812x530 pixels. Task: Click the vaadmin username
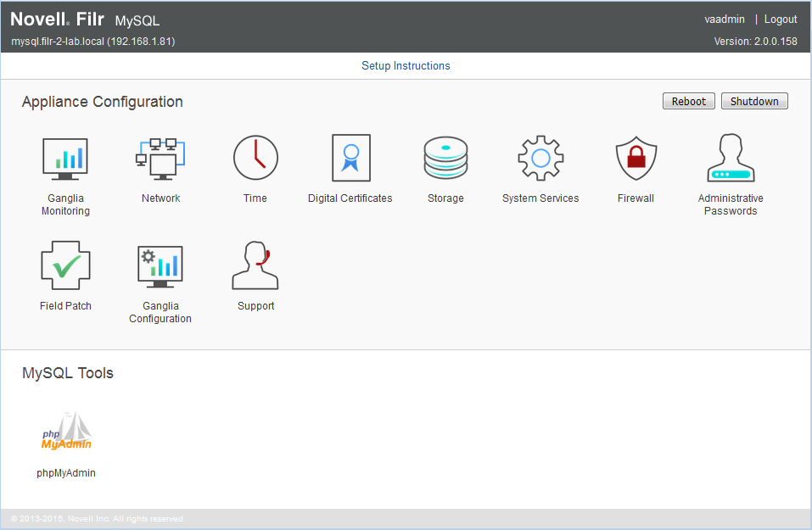[x=725, y=20]
